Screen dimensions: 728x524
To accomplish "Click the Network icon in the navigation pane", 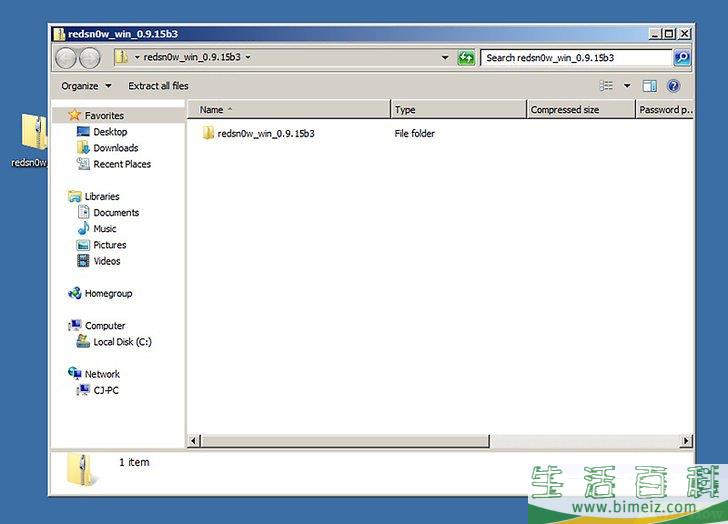I will pos(75,373).
